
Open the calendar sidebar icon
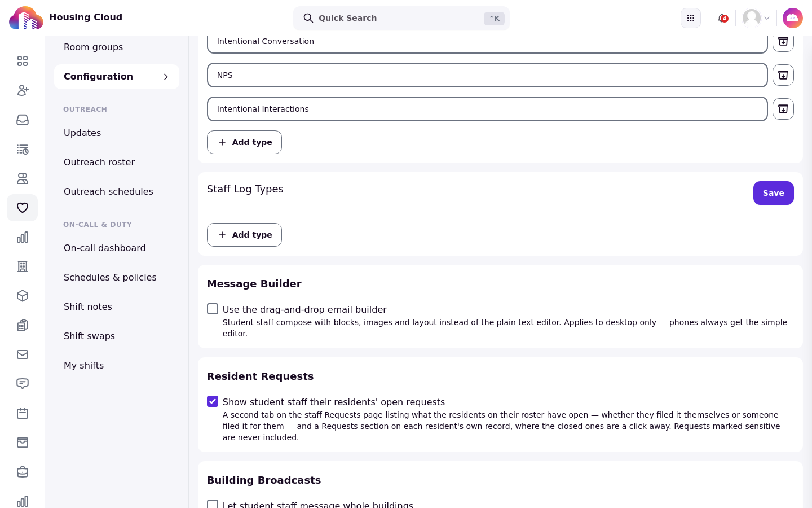tap(23, 413)
